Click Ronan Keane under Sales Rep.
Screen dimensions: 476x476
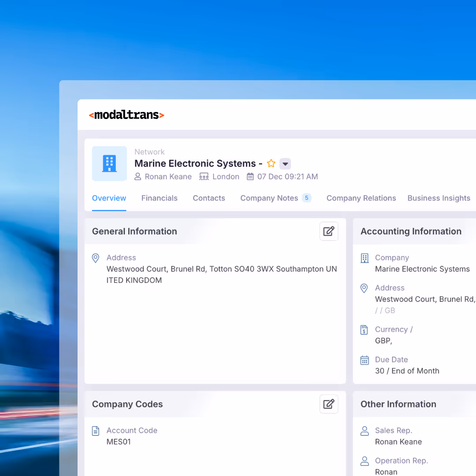[x=398, y=442]
